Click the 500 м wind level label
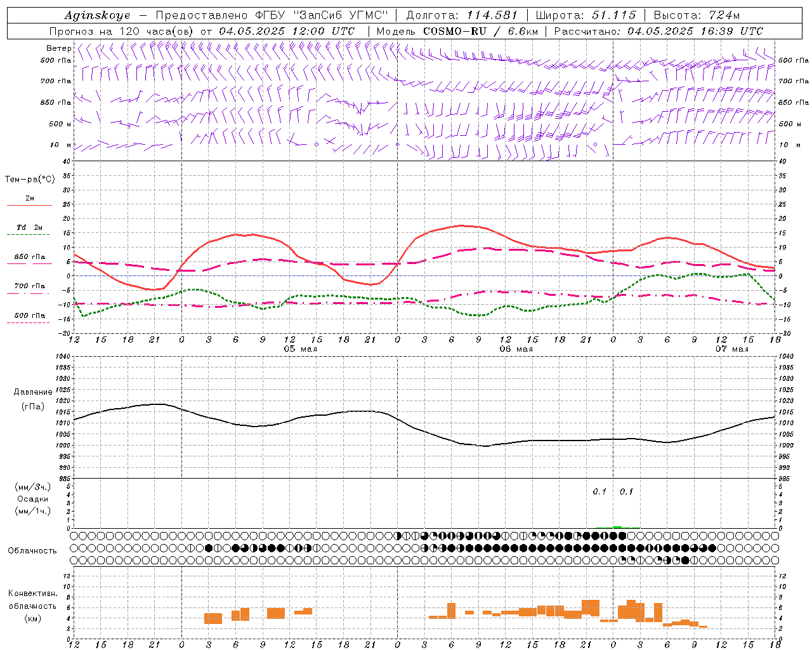This screenshot has width=812, height=650. (60, 124)
